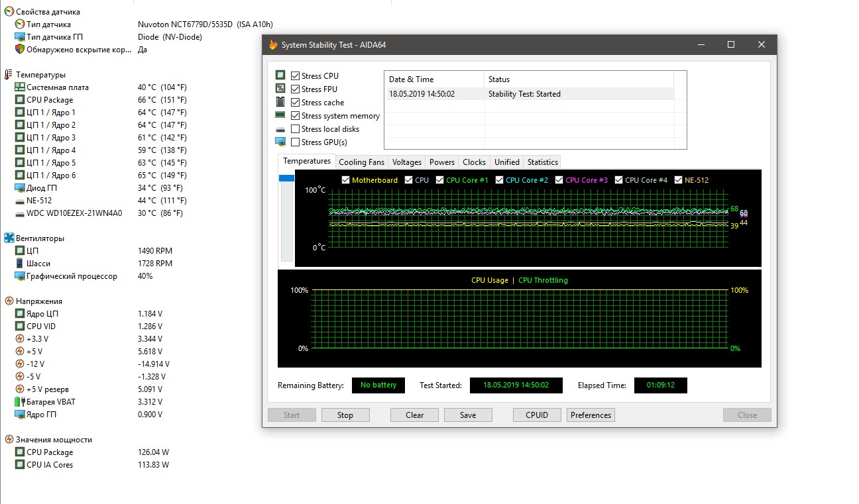This screenshot has height=504, width=859.
Task: Toggle the CPU graph line checkbox
Action: [408, 180]
